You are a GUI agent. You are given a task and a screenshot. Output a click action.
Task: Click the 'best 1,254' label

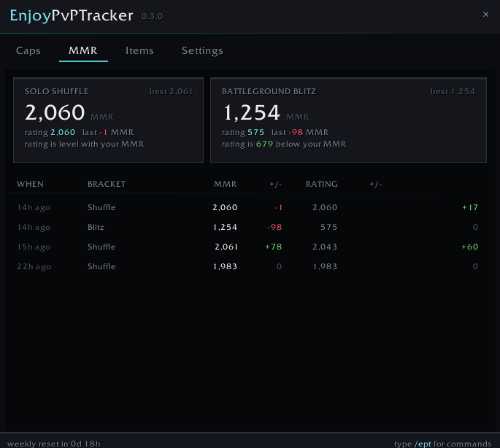click(x=453, y=91)
